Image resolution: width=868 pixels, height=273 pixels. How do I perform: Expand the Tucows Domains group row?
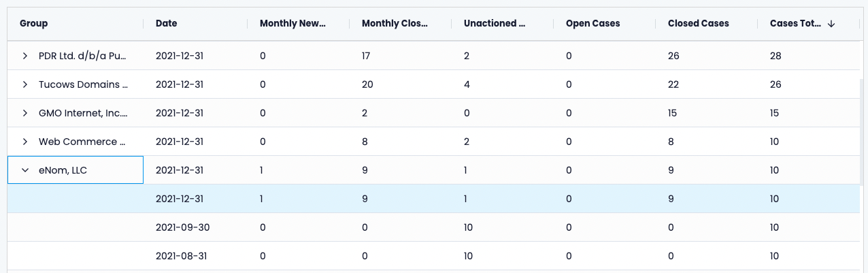point(25,84)
